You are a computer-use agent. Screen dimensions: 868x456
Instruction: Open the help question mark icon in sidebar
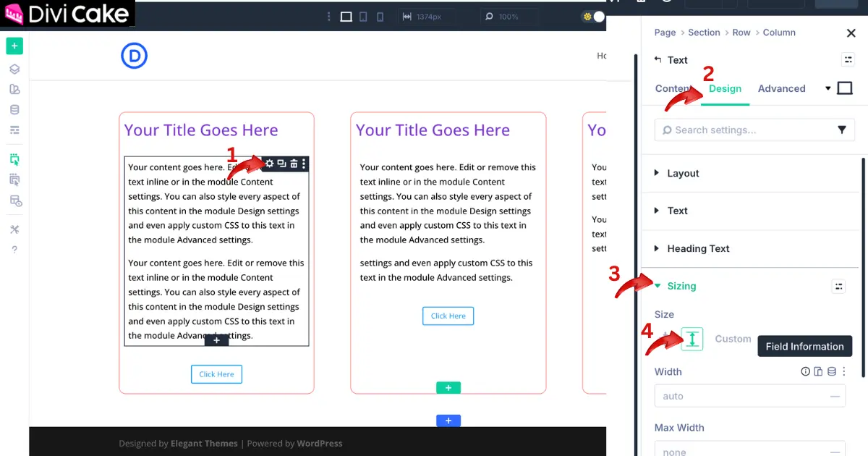14,250
